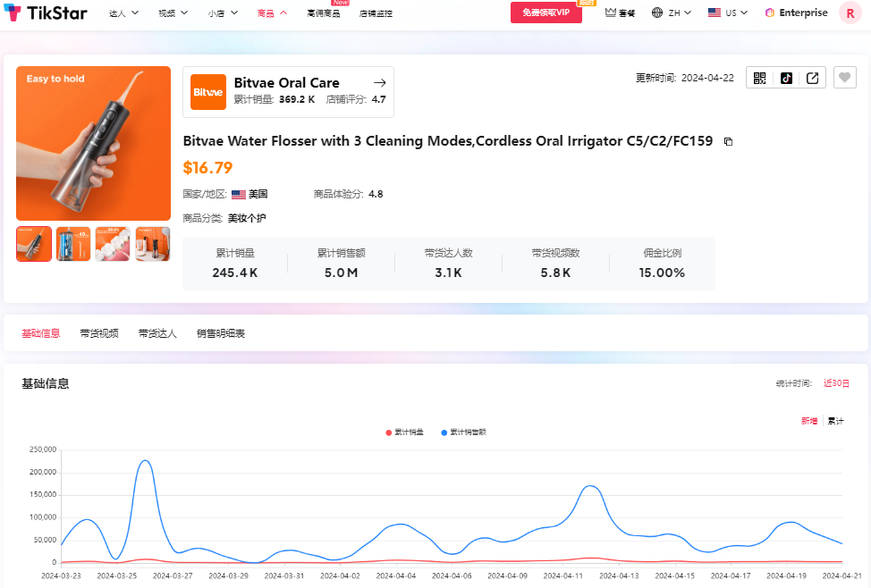Click 累计销量 value 245.4K
The height and width of the screenshot is (588, 871).
point(235,273)
